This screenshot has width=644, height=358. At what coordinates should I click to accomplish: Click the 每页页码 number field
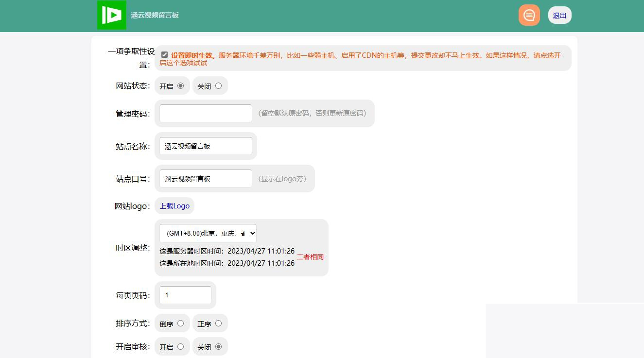pyautogui.click(x=185, y=295)
